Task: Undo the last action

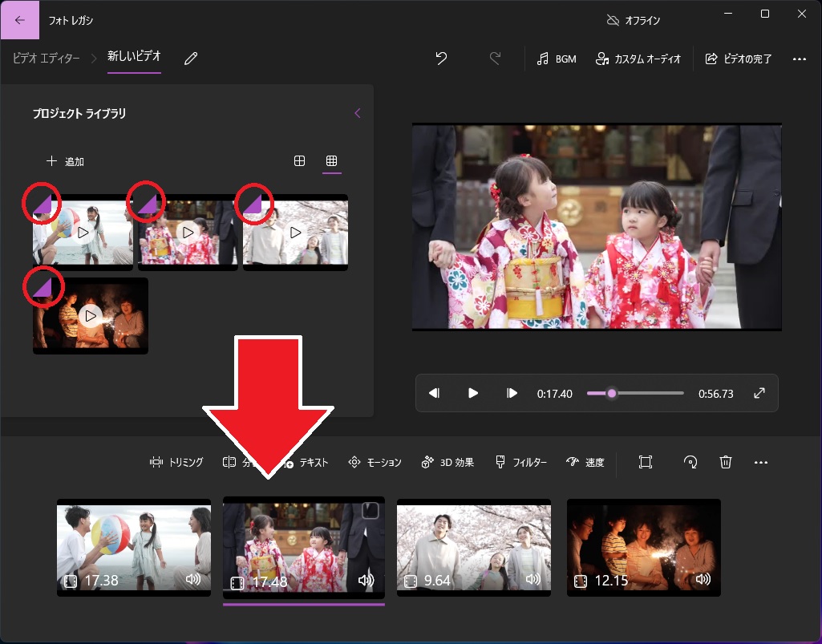Action: tap(441, 59)
